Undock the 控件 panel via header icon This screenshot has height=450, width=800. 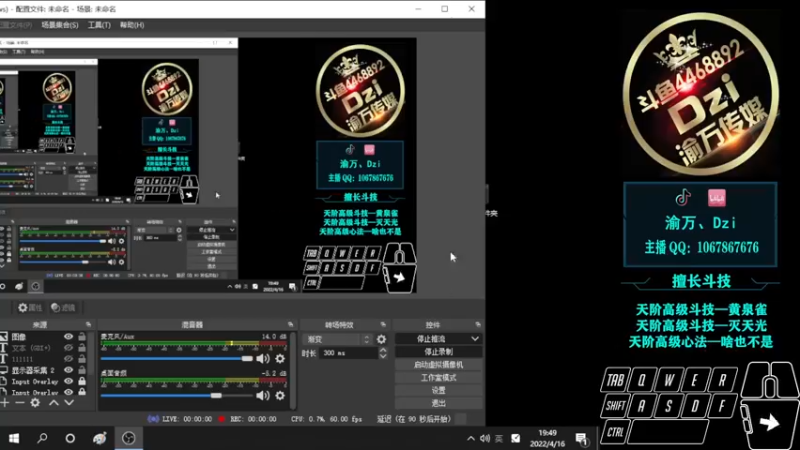click(478, 324)
